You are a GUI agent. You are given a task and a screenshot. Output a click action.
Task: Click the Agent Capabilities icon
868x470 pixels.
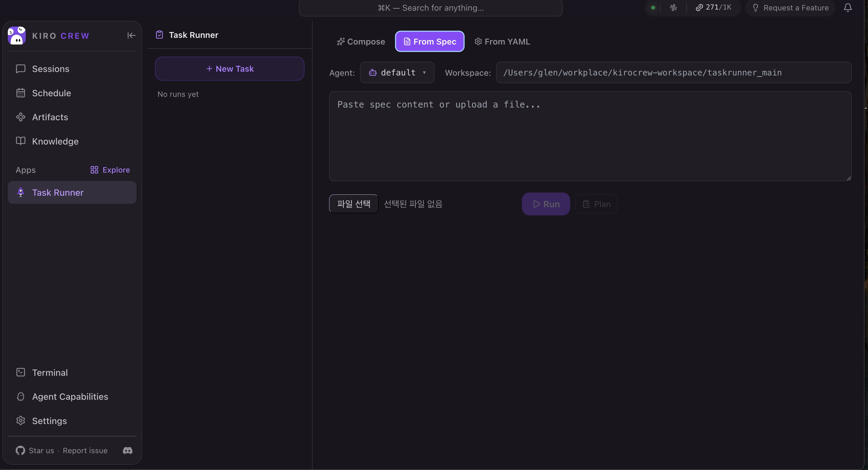[21, 397]
